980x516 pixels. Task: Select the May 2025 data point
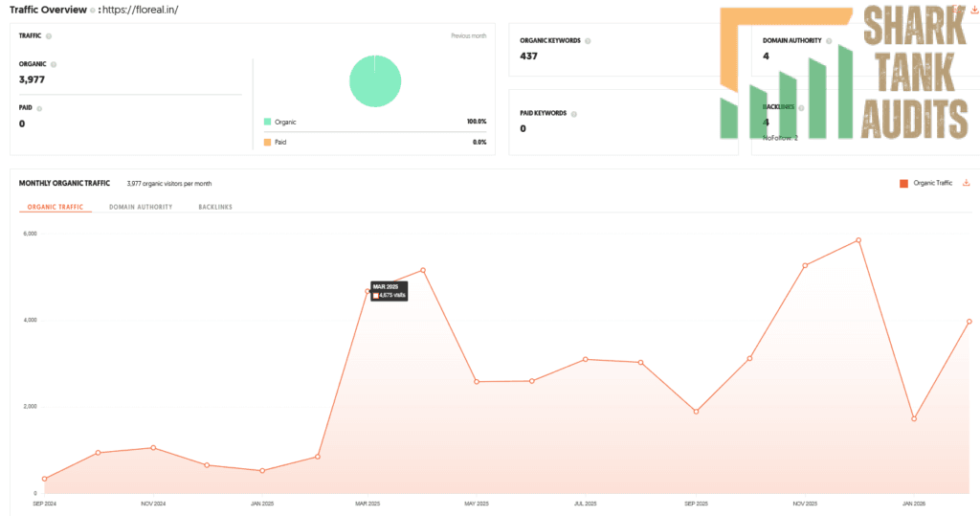(x=477, y=382)
